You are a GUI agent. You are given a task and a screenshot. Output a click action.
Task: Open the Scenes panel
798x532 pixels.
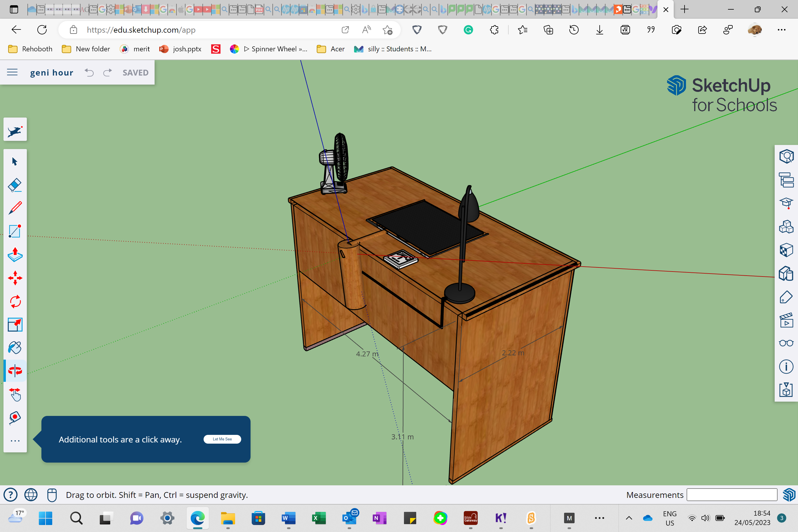coord(786,320)
